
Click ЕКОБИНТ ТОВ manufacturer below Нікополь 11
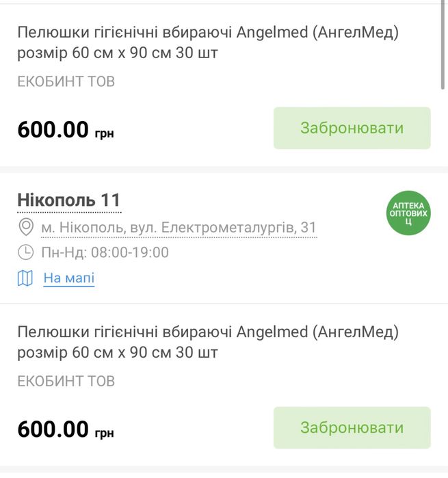tap(66, 381)
